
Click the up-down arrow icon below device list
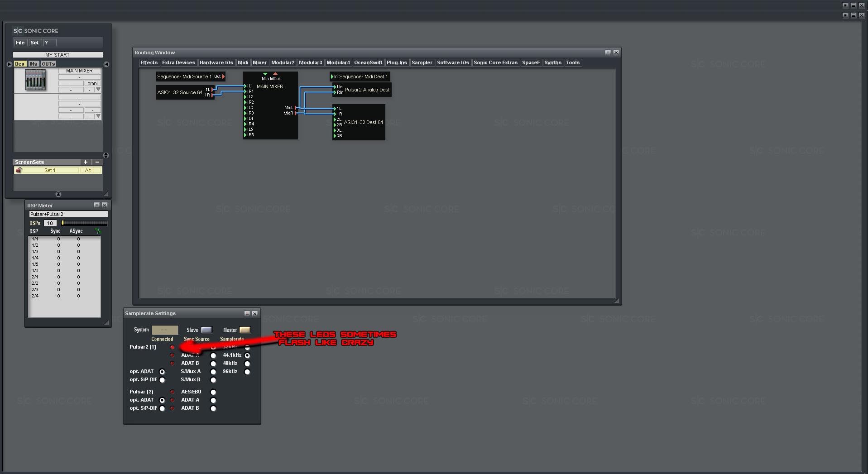[106, 155]
